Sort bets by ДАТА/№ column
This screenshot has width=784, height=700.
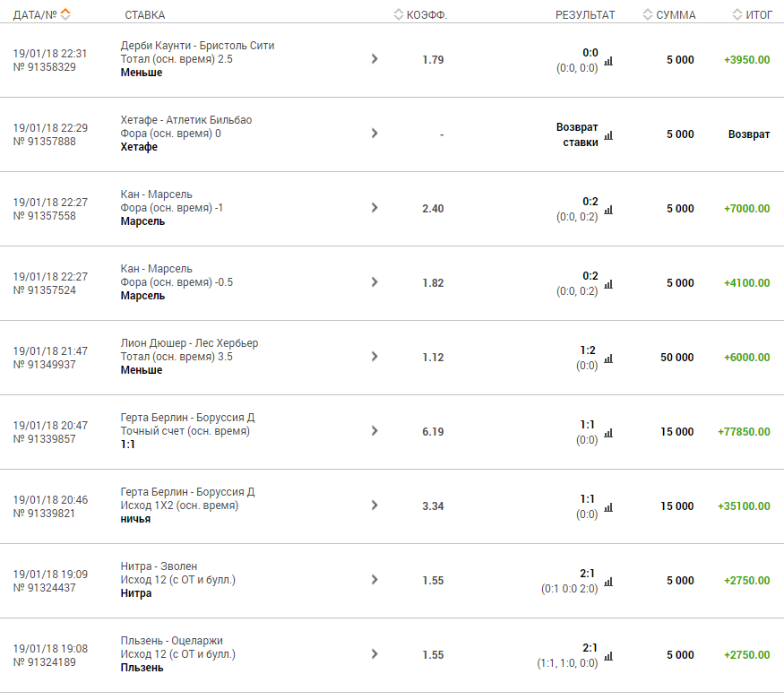click(x=42, y=14)
